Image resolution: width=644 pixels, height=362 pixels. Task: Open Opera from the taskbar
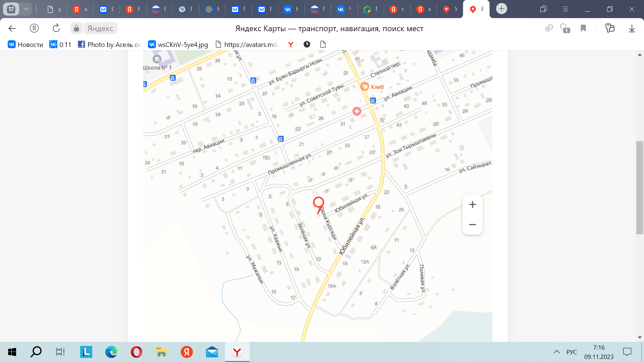pos(136,352)
